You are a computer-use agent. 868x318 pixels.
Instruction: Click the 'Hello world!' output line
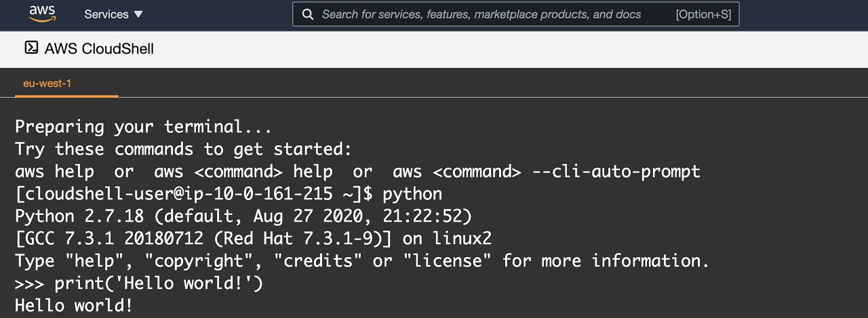73,306
